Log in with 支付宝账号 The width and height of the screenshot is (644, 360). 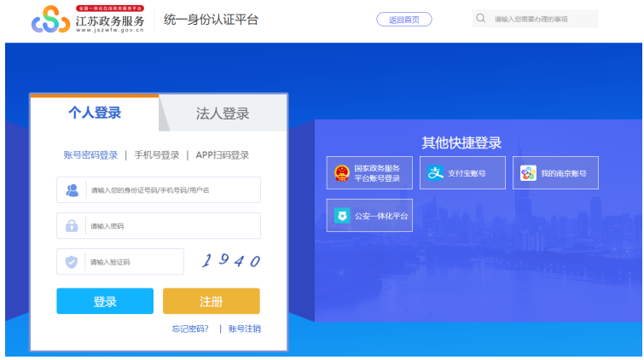coord(462,173)
